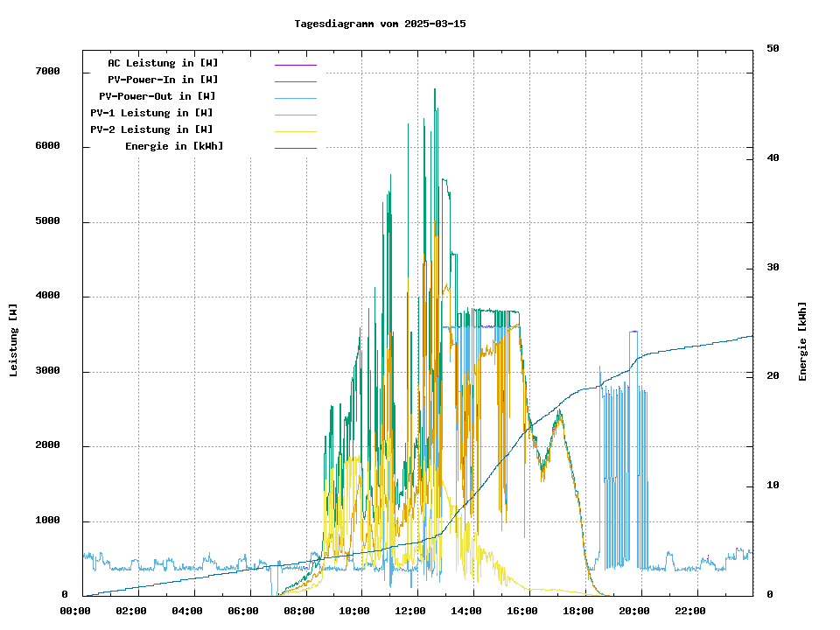This screenshot has width=840, height=630.
Task: Click the Leistung [W] left axis title
Action: click(14, 340)
